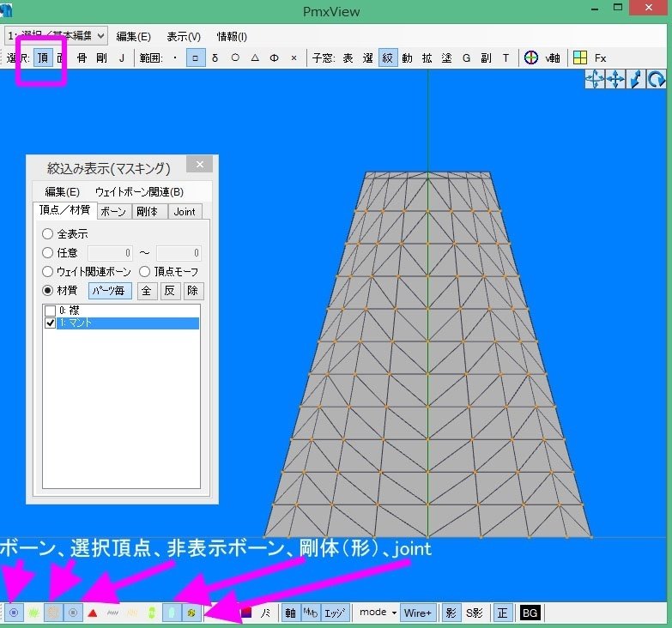Open the 情報(I) menu

[x=232, y=36]
